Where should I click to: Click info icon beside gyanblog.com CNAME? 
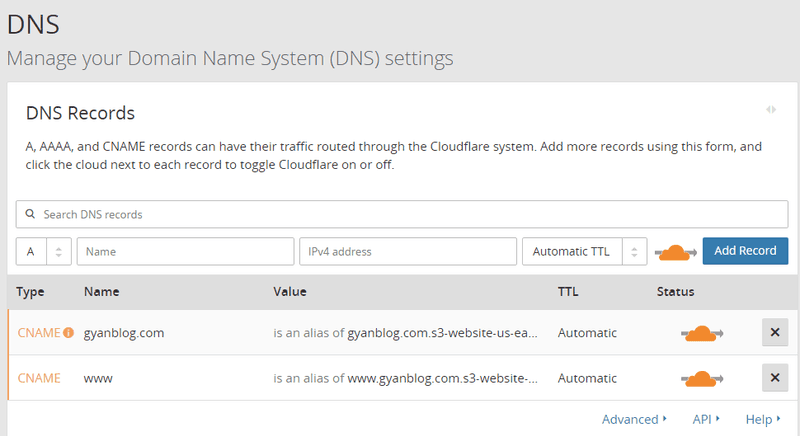click(68, 332)
